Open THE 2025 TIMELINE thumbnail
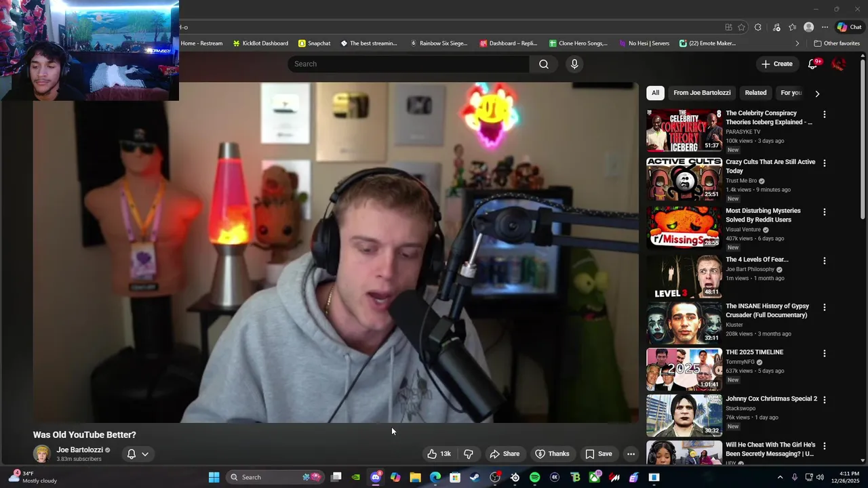This screenshot has width=868, height=488. (x=684, y=370)
